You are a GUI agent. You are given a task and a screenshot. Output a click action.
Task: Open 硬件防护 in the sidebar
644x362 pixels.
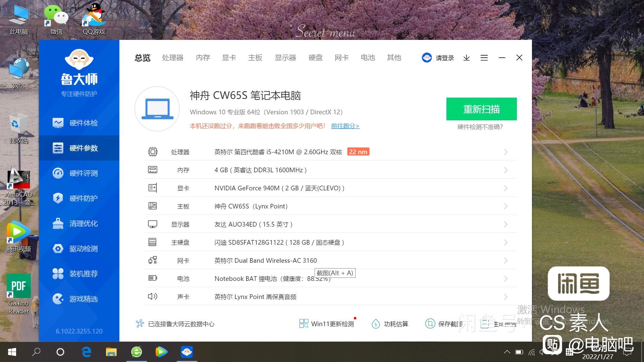(x=79, y=198)
